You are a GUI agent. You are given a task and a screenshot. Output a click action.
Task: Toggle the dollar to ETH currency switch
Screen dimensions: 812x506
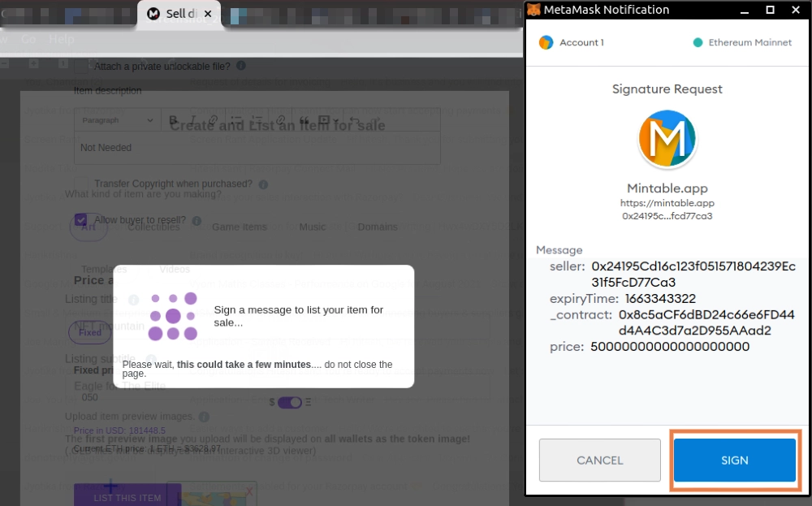(290, 402)
